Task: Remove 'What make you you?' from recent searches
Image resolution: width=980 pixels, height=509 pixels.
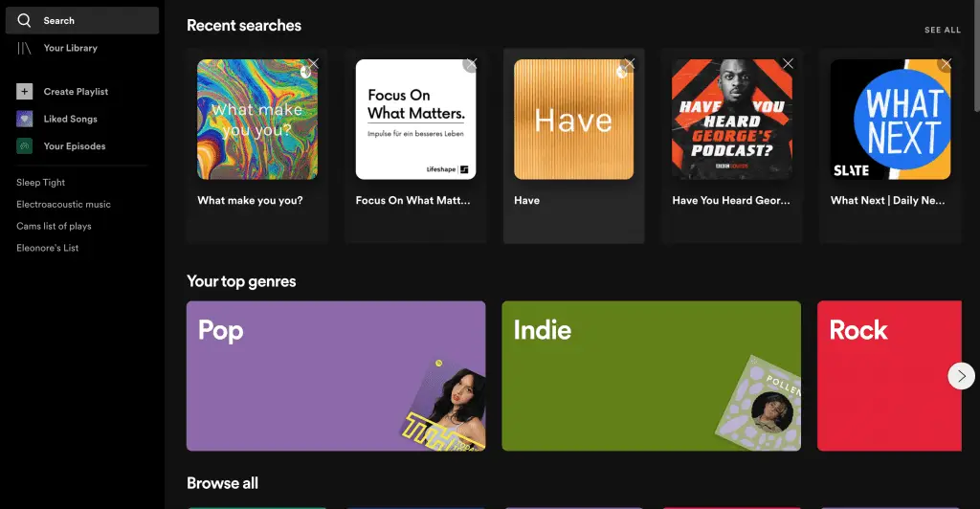Action: point(313,64)
